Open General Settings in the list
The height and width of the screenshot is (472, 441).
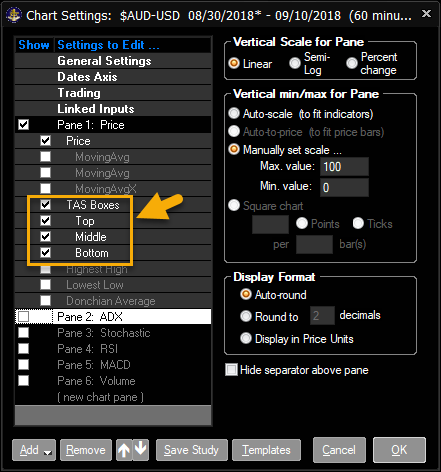113,61
